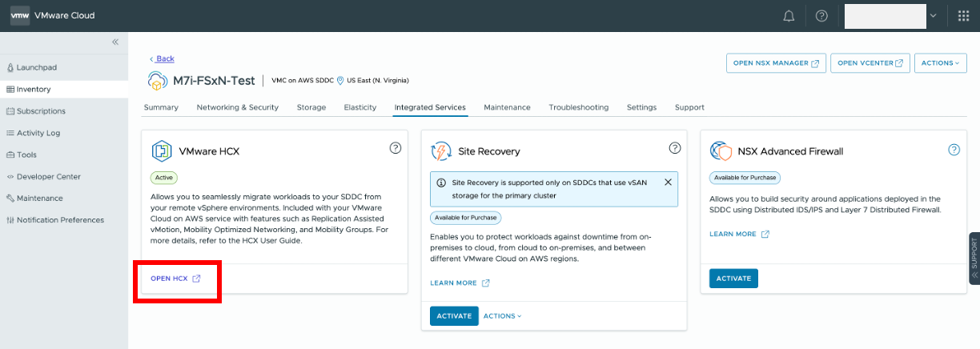980x349 pixels.
Task: Show VMware HCX help info icon
Action: click(395, 148)
